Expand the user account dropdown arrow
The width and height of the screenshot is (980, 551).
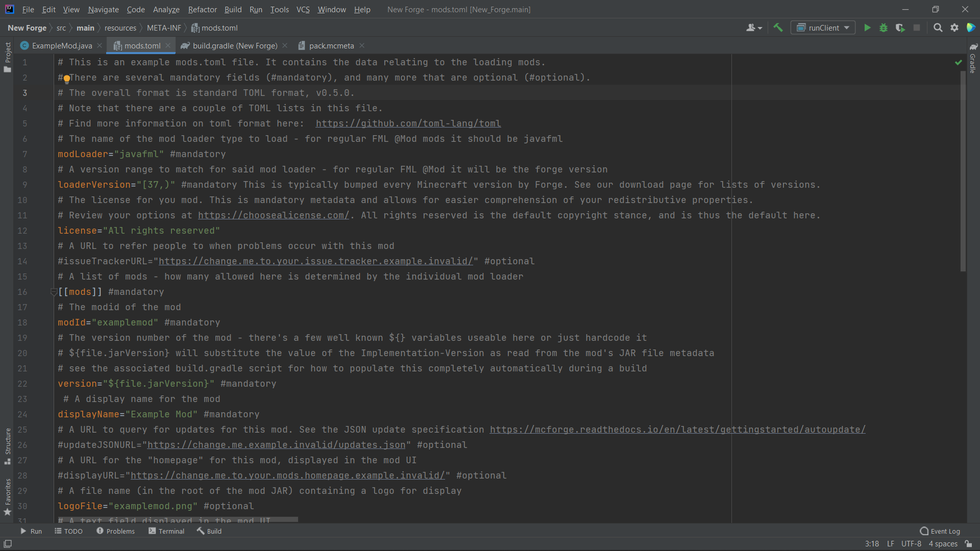760,28
